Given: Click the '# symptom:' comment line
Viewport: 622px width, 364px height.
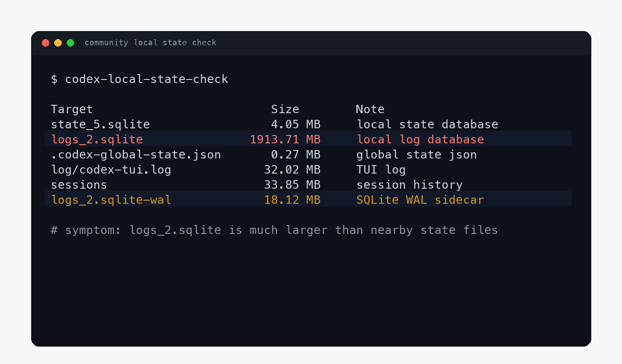Looking at the screenshot, I should point(275,230).
